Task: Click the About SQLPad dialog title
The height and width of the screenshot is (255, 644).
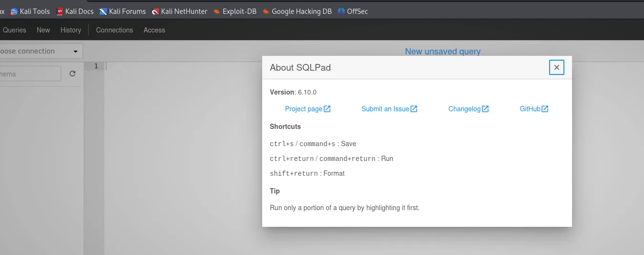Action: (300, 67)
